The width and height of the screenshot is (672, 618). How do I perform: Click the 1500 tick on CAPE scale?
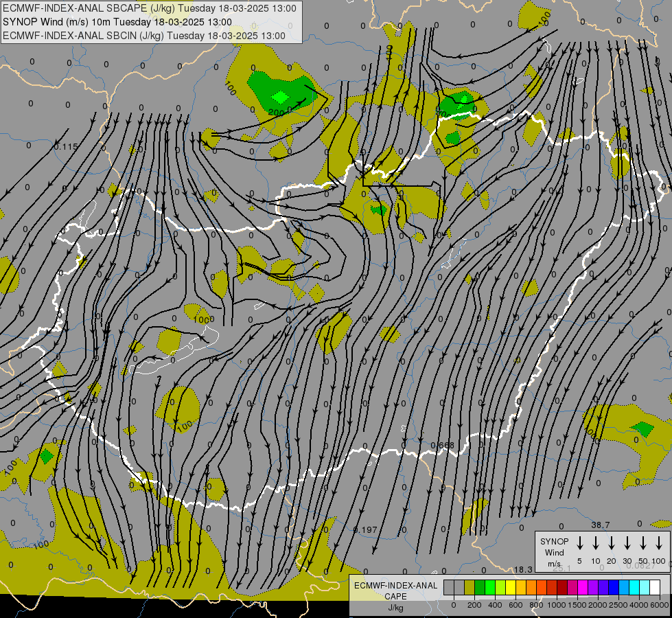tap(577, 605)
